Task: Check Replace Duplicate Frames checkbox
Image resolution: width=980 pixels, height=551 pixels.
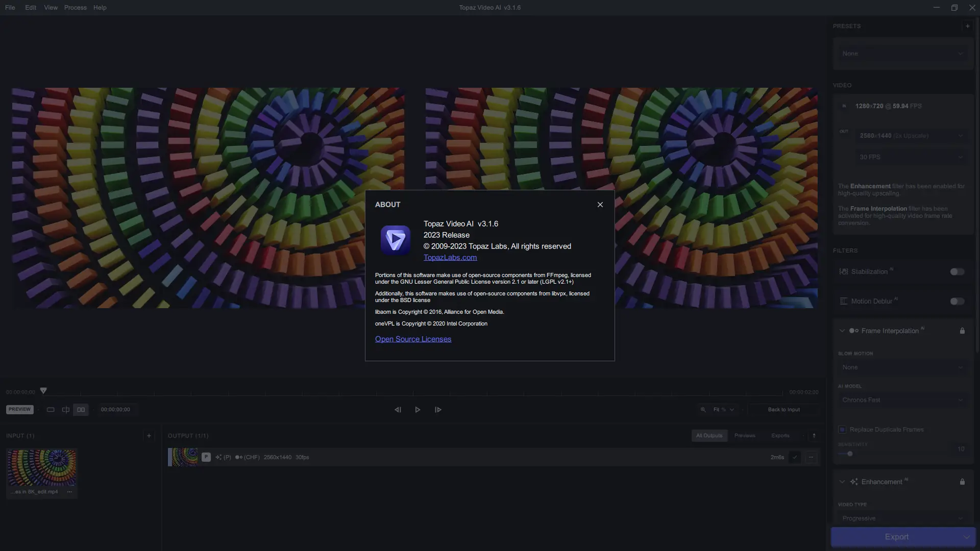Action: pyautogui.click(x=842, y=430)
